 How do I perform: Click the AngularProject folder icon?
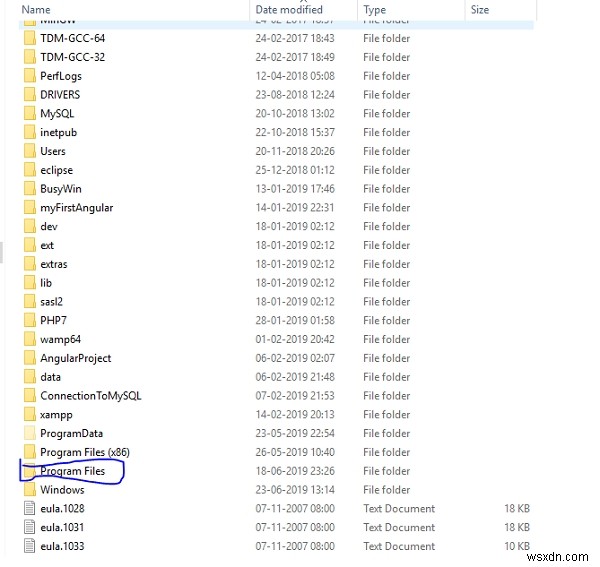coord(29,358)
